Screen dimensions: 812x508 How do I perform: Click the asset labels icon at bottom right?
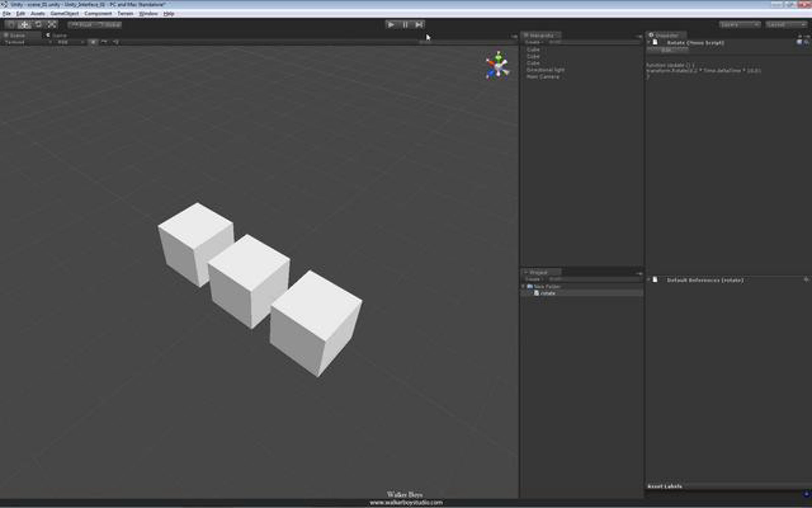click(x=806, y=494)
